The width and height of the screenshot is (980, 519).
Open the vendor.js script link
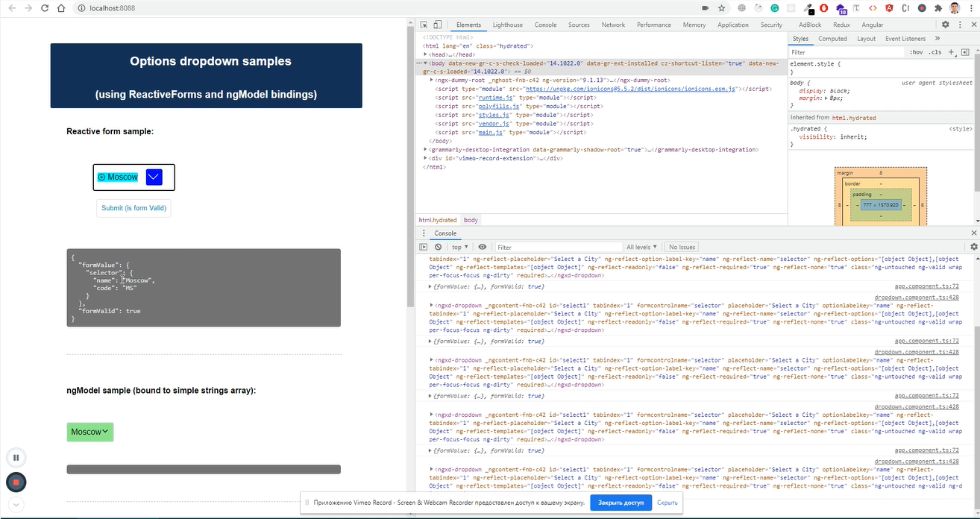point(492,124)
